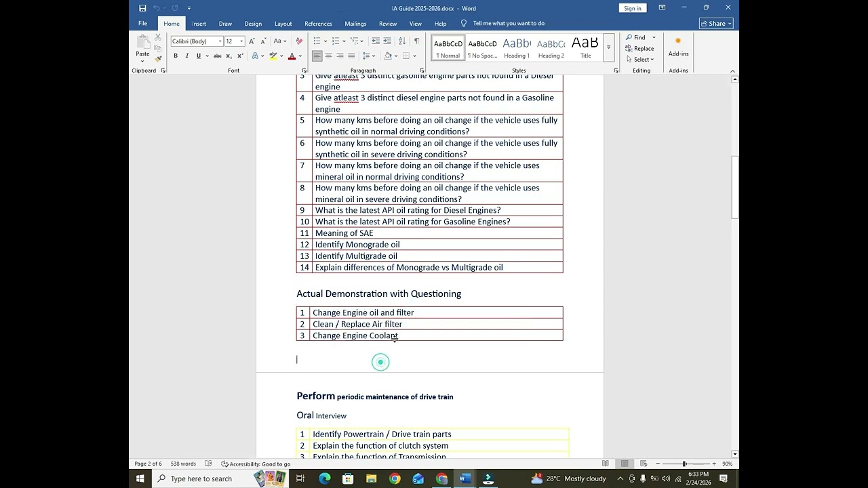Screen dimensions: 868x488
Task: Apply the Title style
Action: (x=585, y=47)
